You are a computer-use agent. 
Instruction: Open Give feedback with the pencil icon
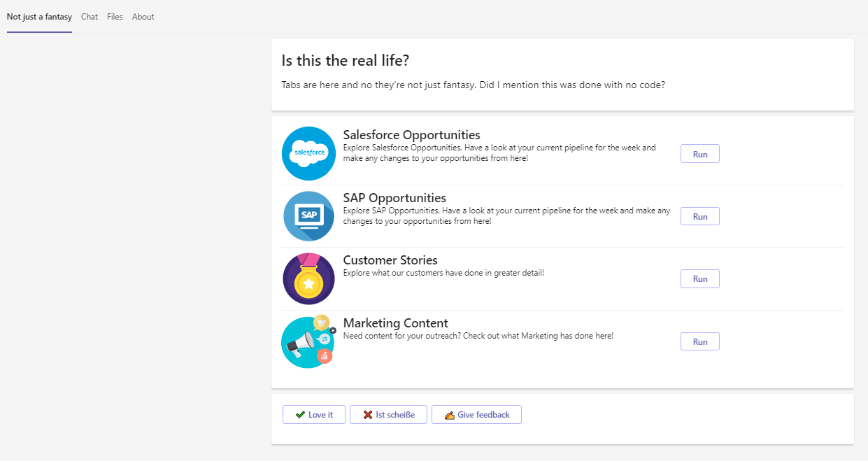(476, 415)
